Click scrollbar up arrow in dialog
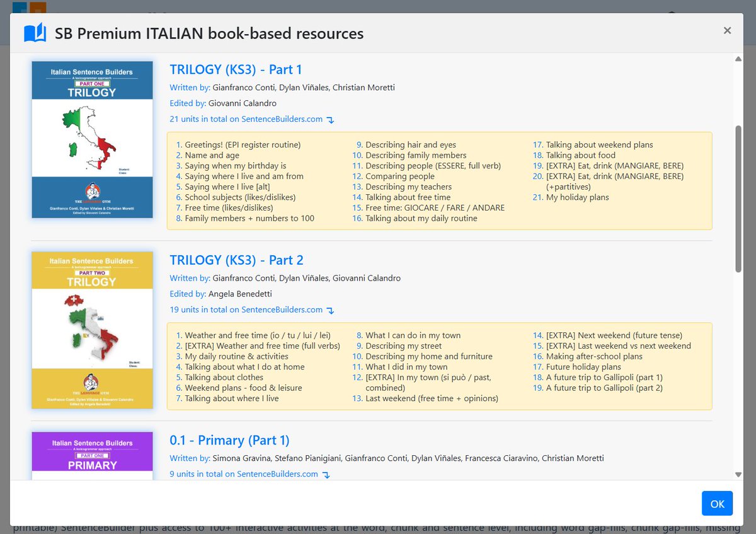 click(x=738, y=59)
